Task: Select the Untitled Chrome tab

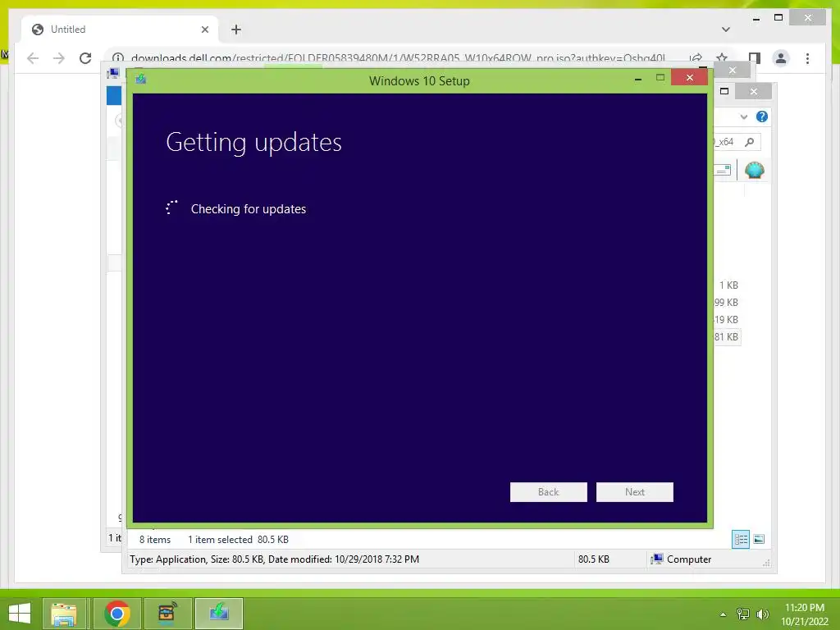Action: coord(120,30)
